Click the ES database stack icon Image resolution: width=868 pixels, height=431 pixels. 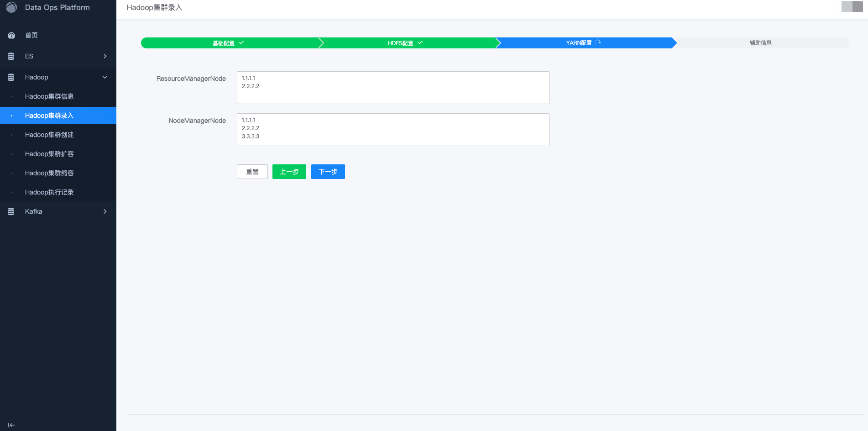coord(11,56)
